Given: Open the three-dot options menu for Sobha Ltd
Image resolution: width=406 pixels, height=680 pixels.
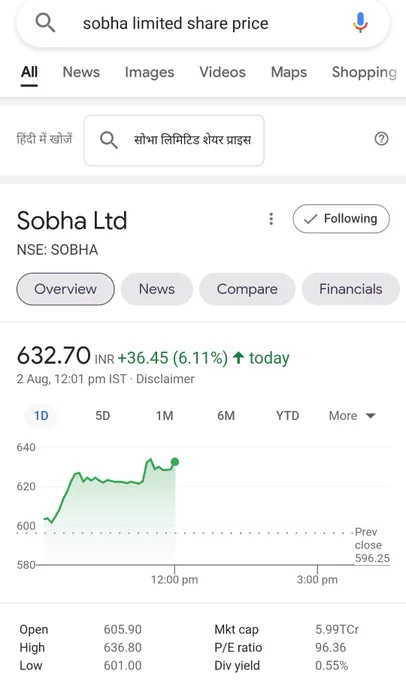Looking at the screenshot, I should [271, 219].
